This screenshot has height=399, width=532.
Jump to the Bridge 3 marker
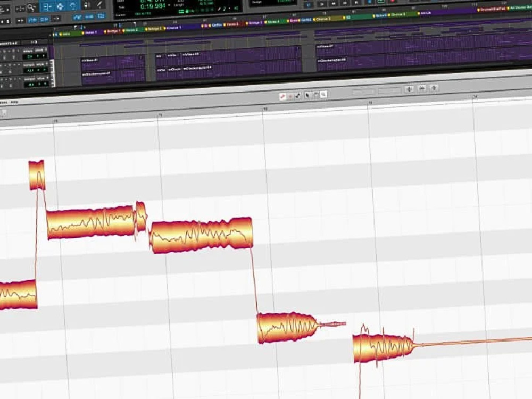pyautogui.click(x=254, y=23)
